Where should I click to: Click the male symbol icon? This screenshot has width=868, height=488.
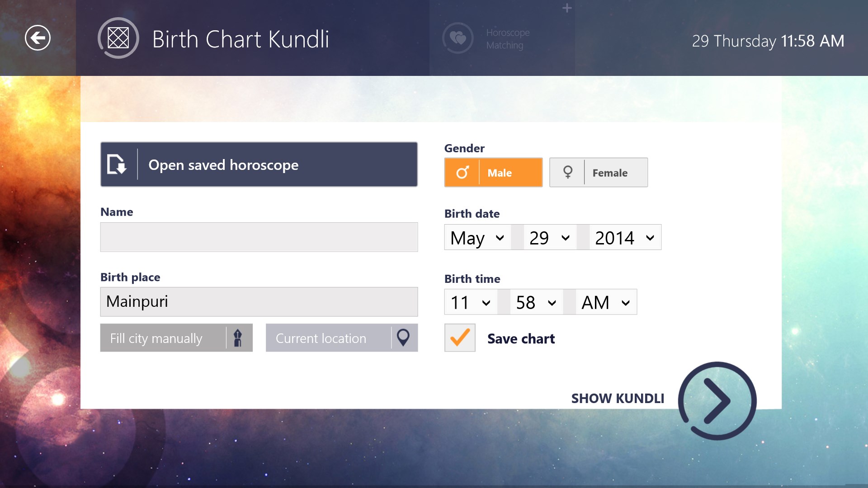[462, 172]
